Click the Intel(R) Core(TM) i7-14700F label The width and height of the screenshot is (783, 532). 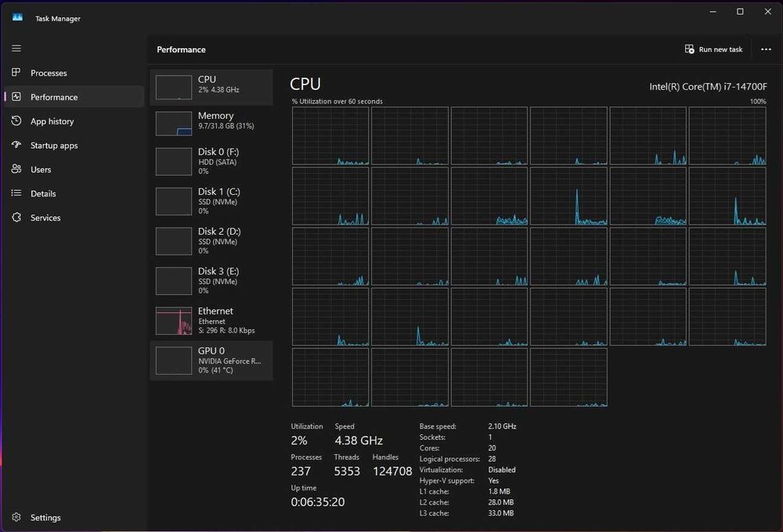pyautogui.click(x=708, y=87)
